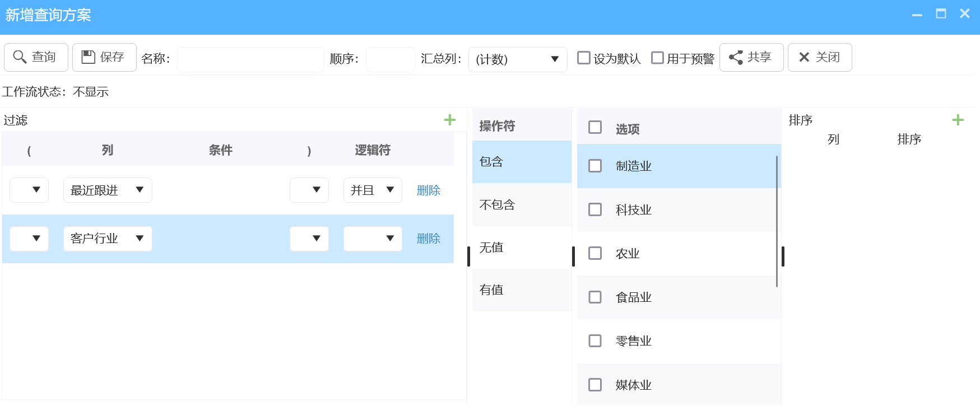This screenshot has width=980, height=420.
Task: Open the 并且 logic operator dropdown
Action: (372, 190)
